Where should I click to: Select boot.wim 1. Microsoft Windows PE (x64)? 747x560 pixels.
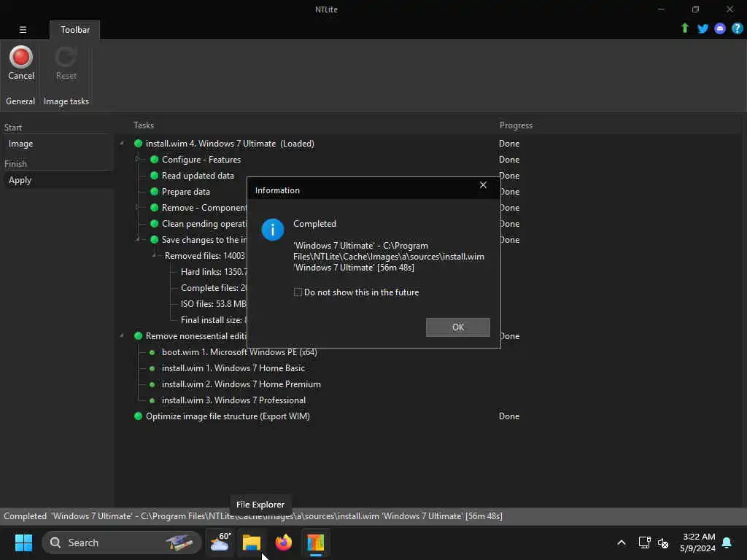pos(239,352)
